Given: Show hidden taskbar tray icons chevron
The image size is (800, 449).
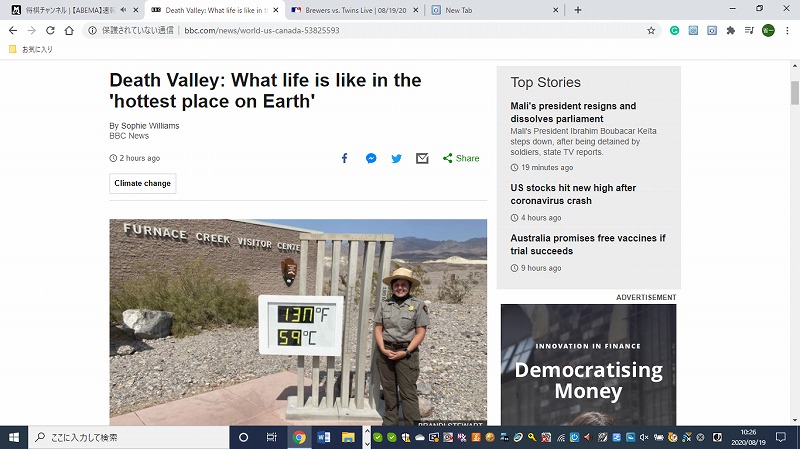Looking at the screenshot, I should click(x=366, y=437).
